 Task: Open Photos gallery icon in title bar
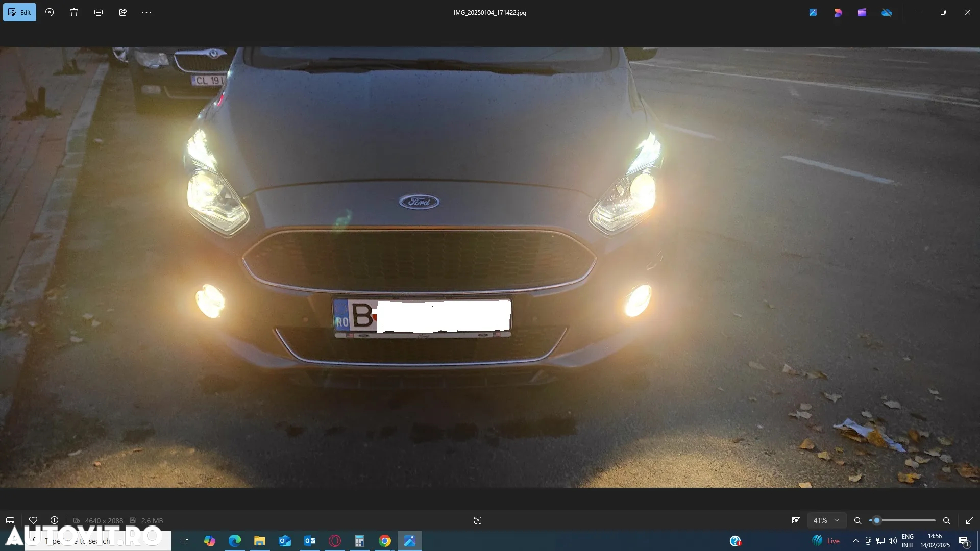tap(813, 12)
